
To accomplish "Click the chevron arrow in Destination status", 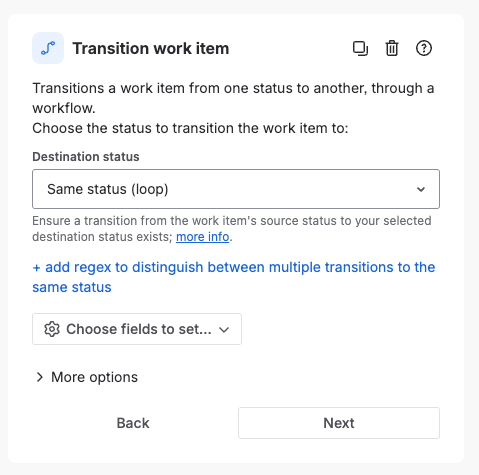I will (421, 189).
